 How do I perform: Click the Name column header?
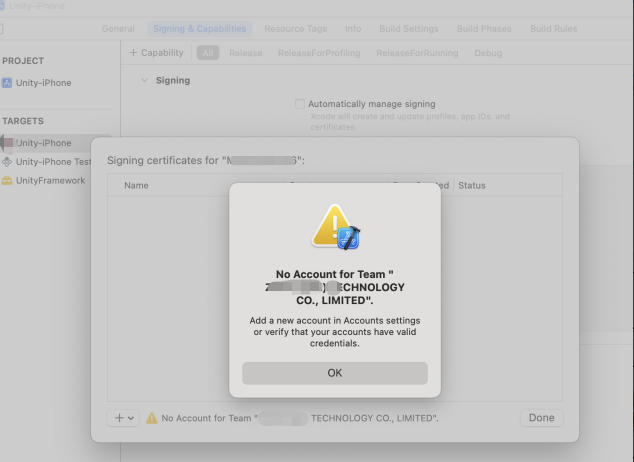[x=136, y=186]
